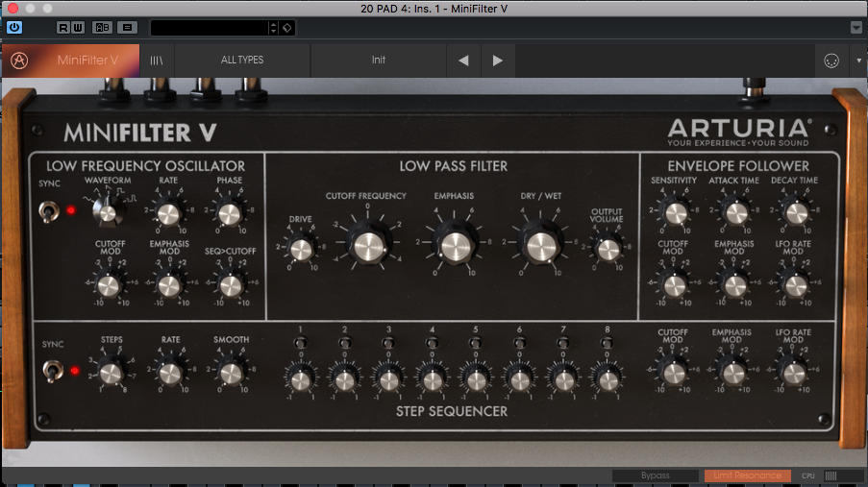Click the LFO EMPHASIS MOD knob
The width and height of the screenshot is (868, 487).
(169, 285)
